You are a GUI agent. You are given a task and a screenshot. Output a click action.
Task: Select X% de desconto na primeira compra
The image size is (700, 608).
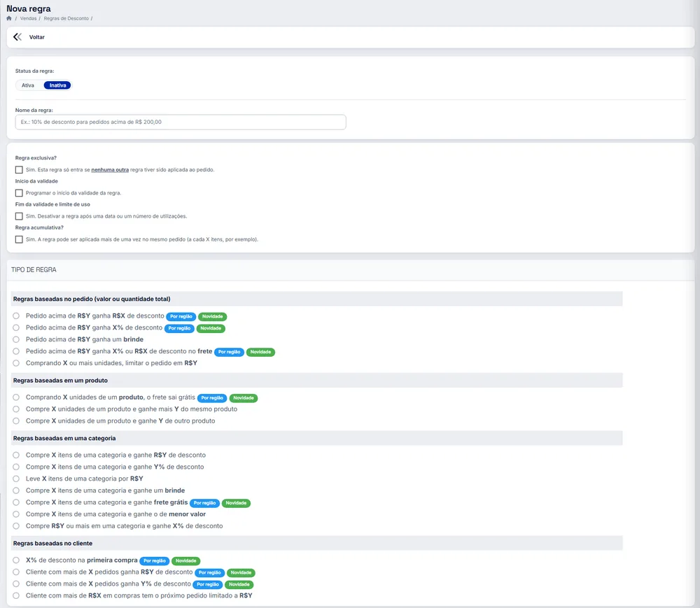point(16,560)
